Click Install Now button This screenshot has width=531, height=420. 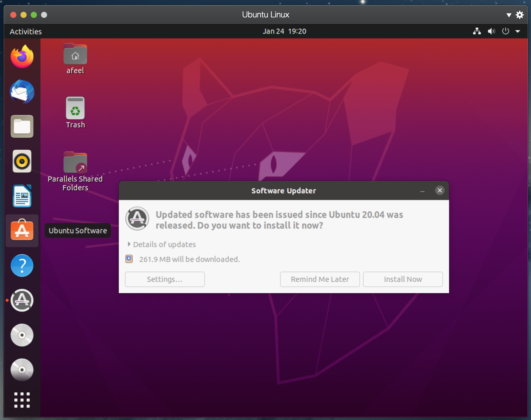403,279
